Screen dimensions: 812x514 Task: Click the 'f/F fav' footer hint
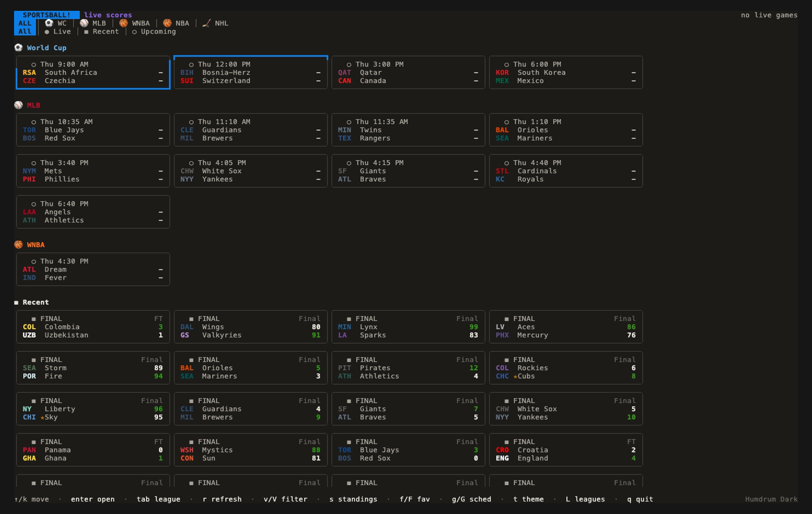(415, 499)
